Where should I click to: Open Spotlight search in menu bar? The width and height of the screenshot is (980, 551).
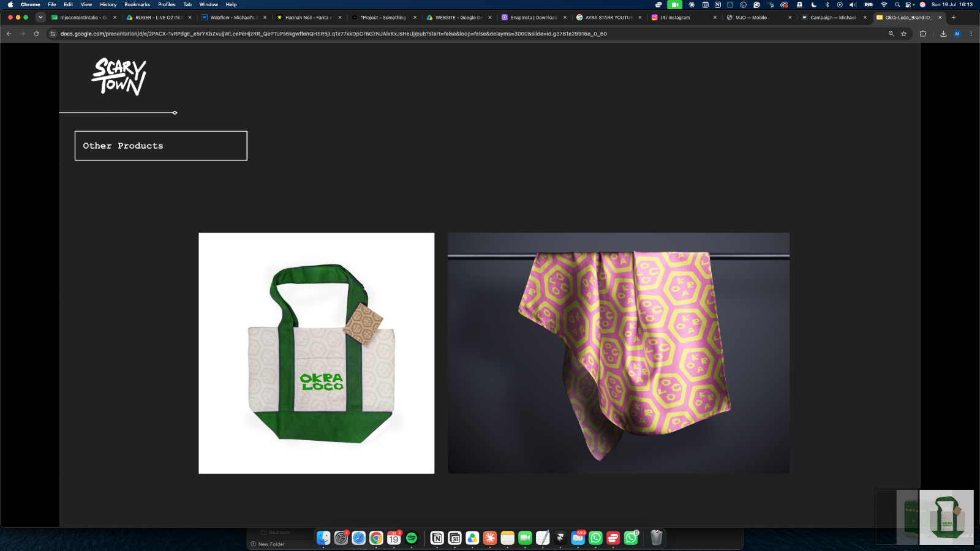[x=897, y=4]
